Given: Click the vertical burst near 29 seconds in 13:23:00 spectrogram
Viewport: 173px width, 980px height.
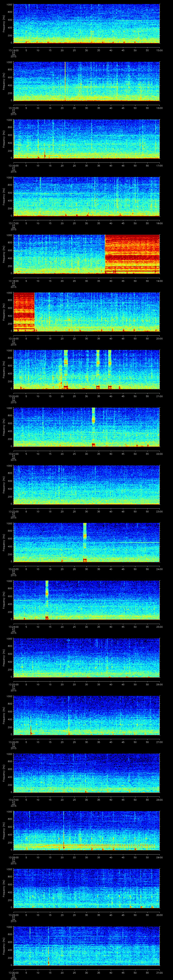Looking at the screenshot, I should tap(85, 542).
